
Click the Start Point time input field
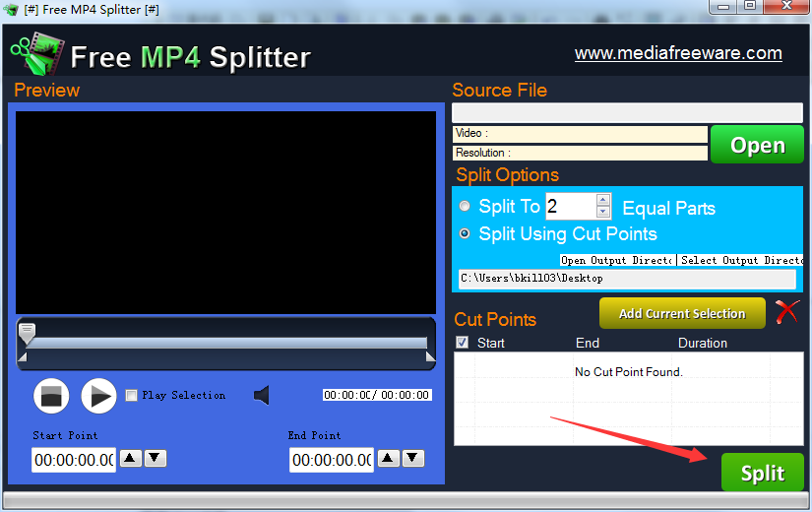click(x=72, y=460)
